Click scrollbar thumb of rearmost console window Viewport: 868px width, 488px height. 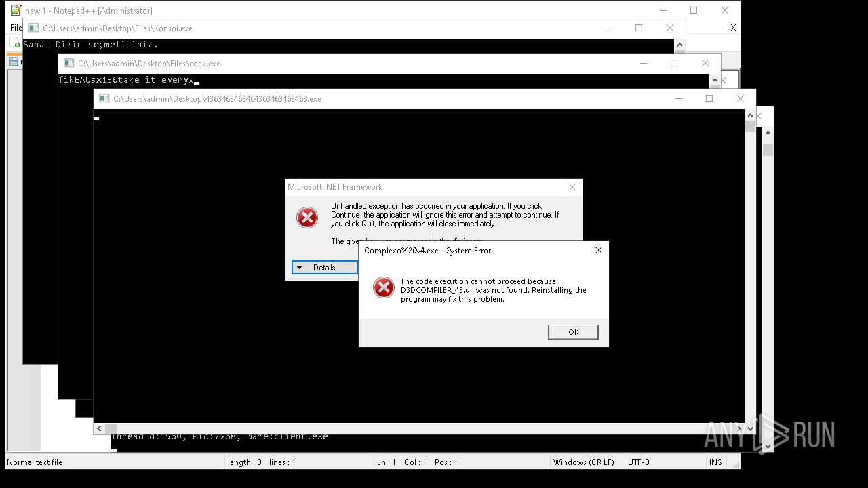click(768, 150)
